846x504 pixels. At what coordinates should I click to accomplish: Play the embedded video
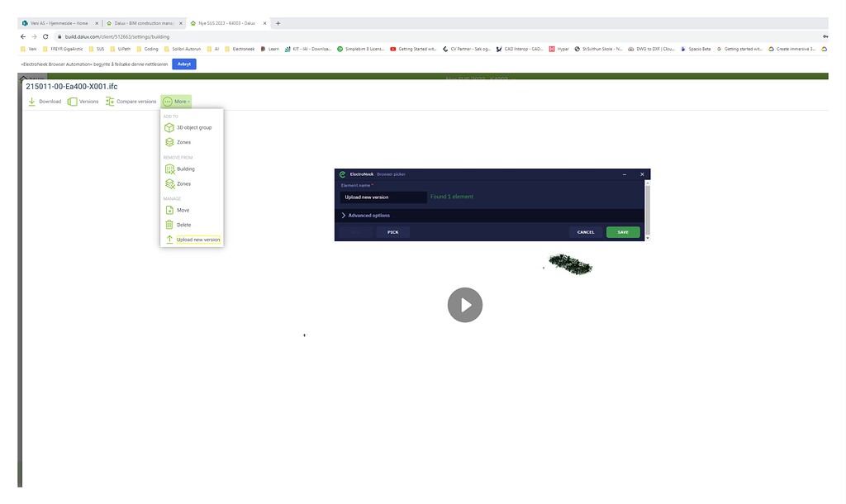[465, 305]
